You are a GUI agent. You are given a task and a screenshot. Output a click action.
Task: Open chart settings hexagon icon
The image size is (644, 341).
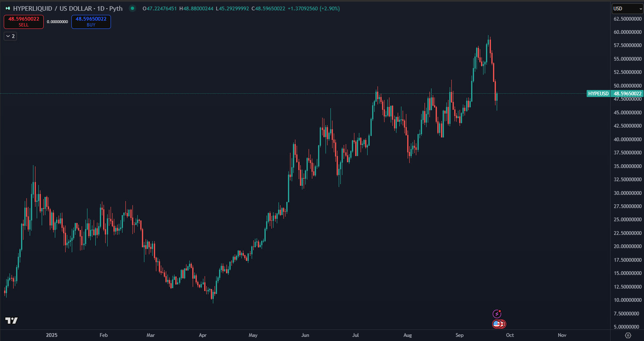click(628, 335)
